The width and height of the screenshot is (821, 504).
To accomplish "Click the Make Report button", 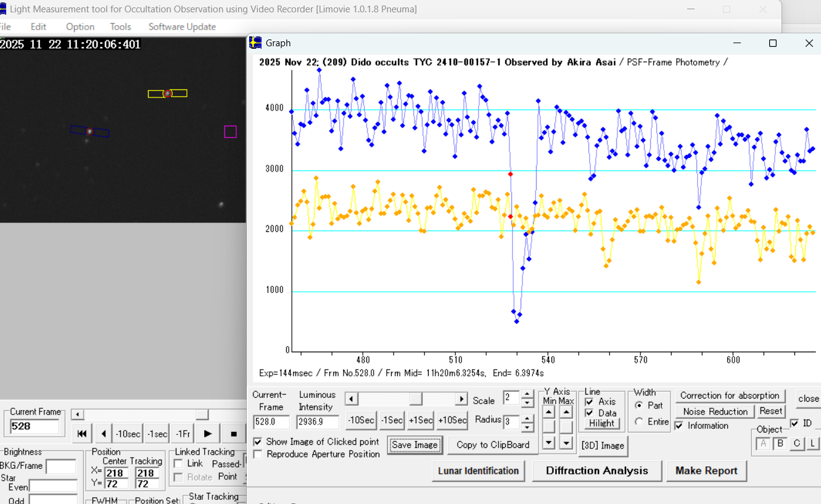I will tap(706, 471).
